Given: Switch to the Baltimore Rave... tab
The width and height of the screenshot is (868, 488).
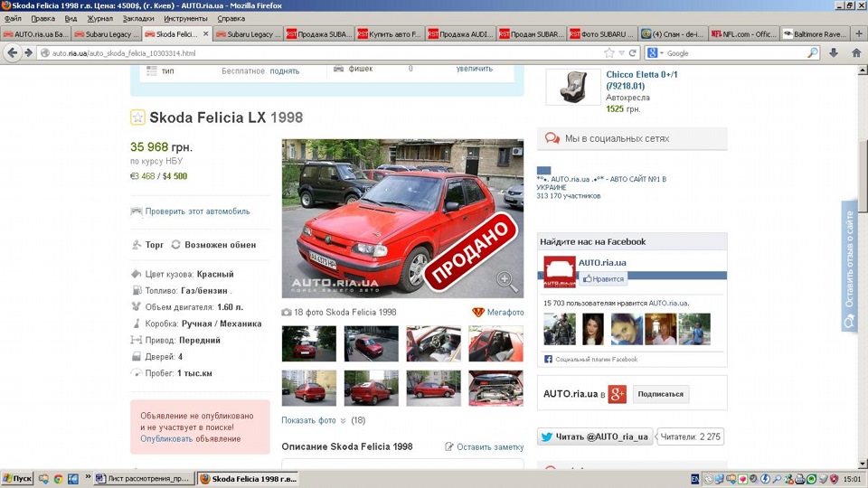Looking at the screenshot, I should pos(816,33).
